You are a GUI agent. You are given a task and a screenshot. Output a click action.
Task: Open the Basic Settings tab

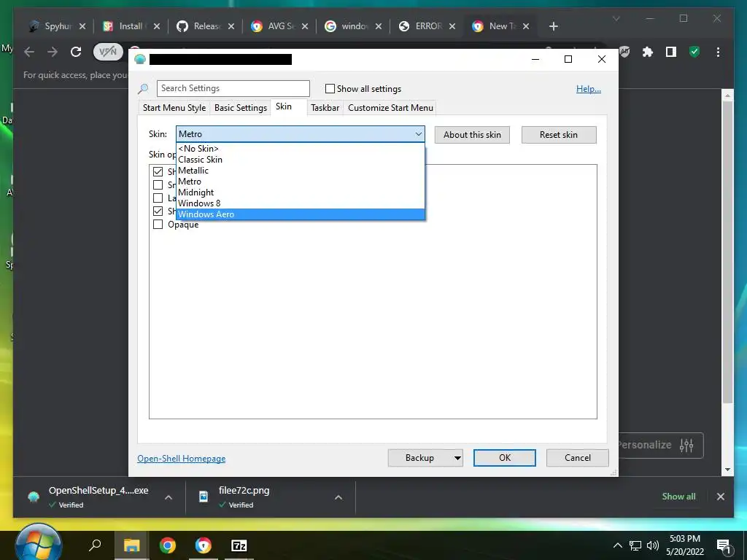tap(241, 108)
